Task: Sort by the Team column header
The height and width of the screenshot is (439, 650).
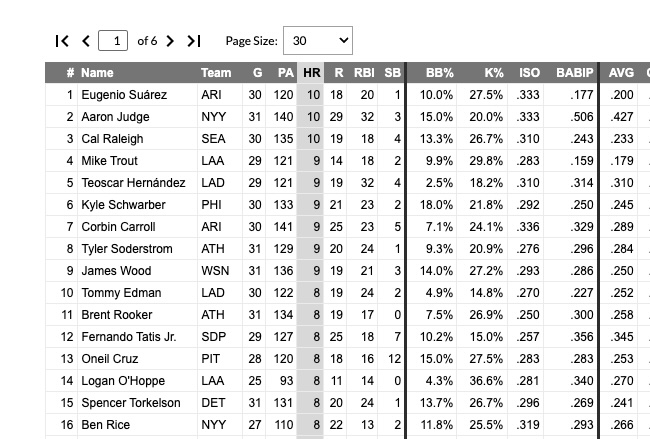Action: point(216,73)
